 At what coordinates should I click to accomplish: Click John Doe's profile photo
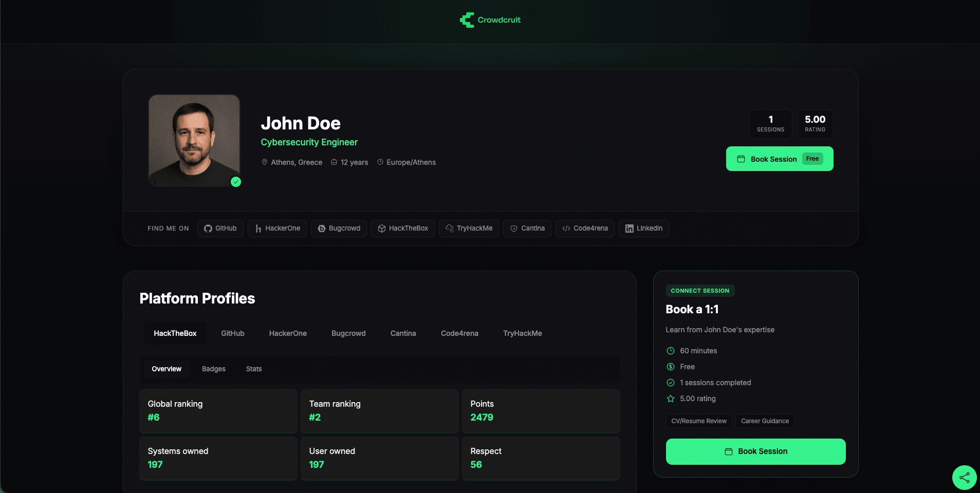194,140
